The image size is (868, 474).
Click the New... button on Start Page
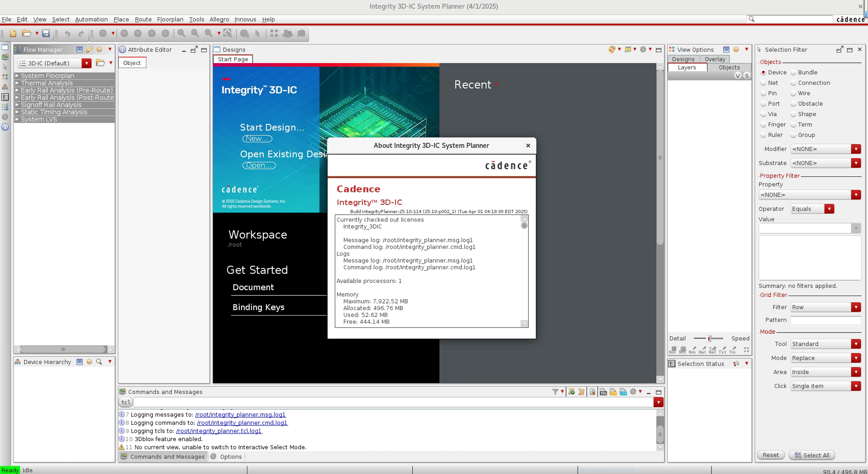[x=257, y=139]
